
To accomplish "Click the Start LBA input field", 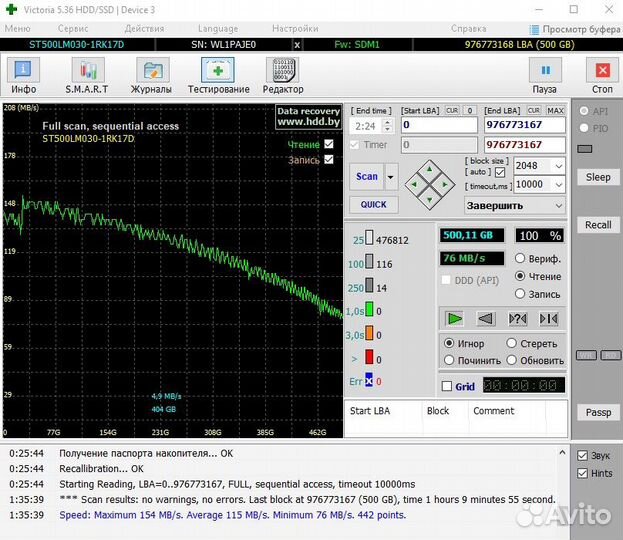I will coord(437,126).
